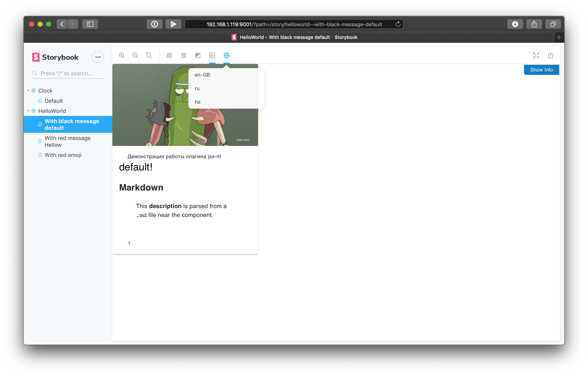Click the fullscreen expand icon
Viewport: 588px width, 376px height.
(x=536, y=55)
